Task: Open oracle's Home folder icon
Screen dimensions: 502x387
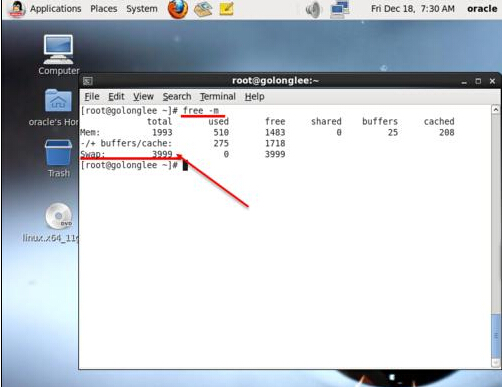Action: pos(58,100)
